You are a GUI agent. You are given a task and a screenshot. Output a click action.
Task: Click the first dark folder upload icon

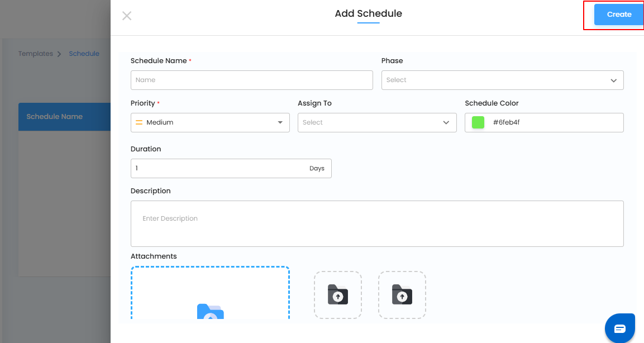(x=338, y=294)
